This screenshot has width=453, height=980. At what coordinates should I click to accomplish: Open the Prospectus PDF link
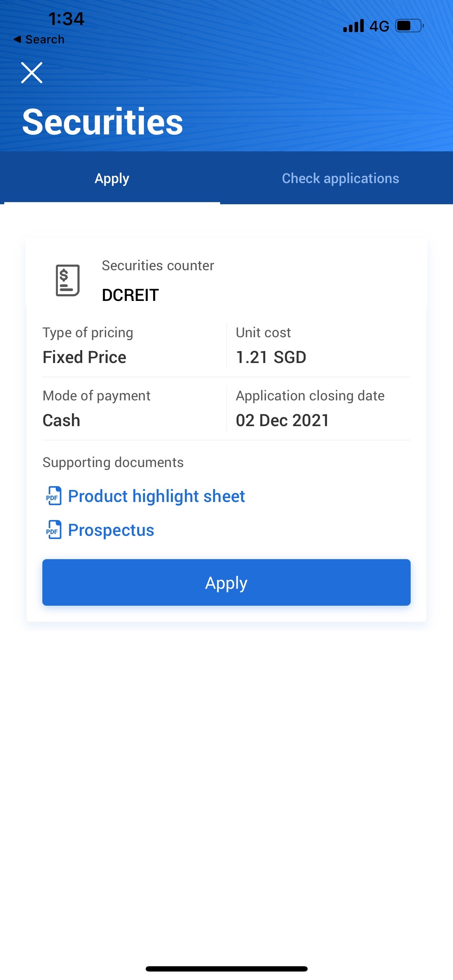click(111, 530)
